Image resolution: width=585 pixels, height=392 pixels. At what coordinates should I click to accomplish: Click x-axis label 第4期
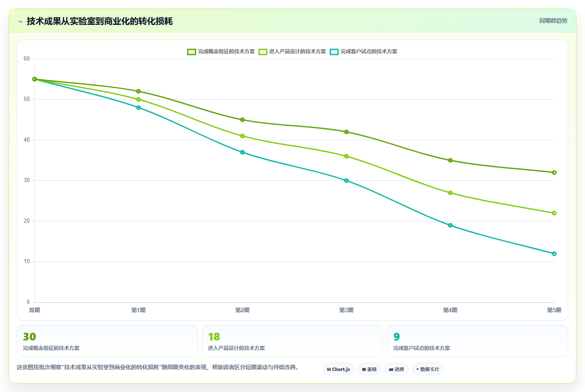(x=450, y=310)
